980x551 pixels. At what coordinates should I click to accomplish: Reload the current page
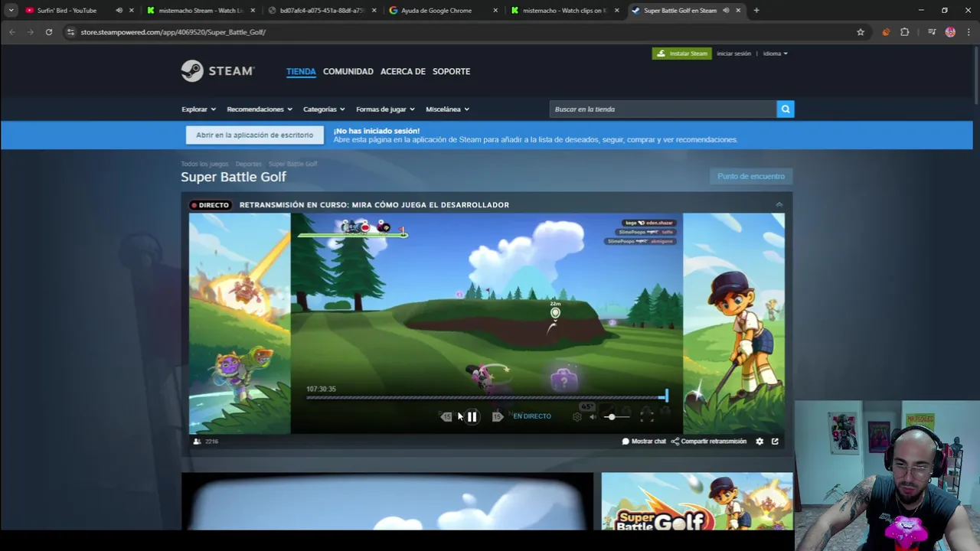click(49, 32)
